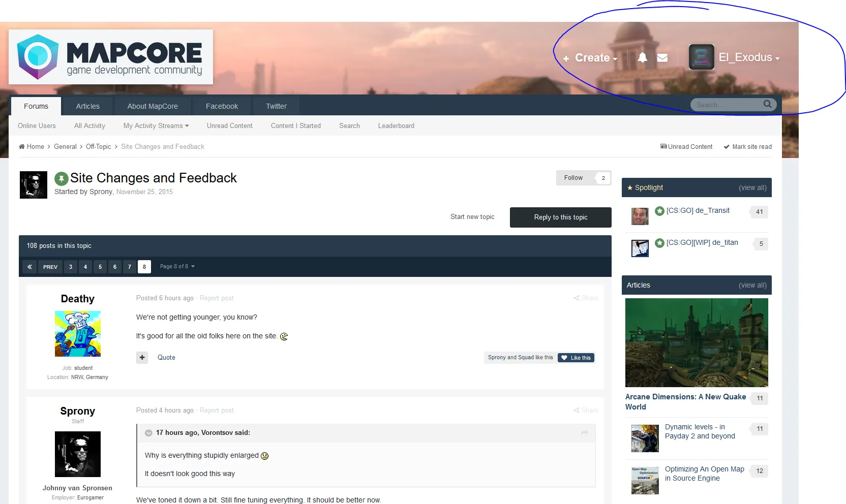Click the Like this heart button
The height and width of the screenshot is (504, 846).
[576, 358]
